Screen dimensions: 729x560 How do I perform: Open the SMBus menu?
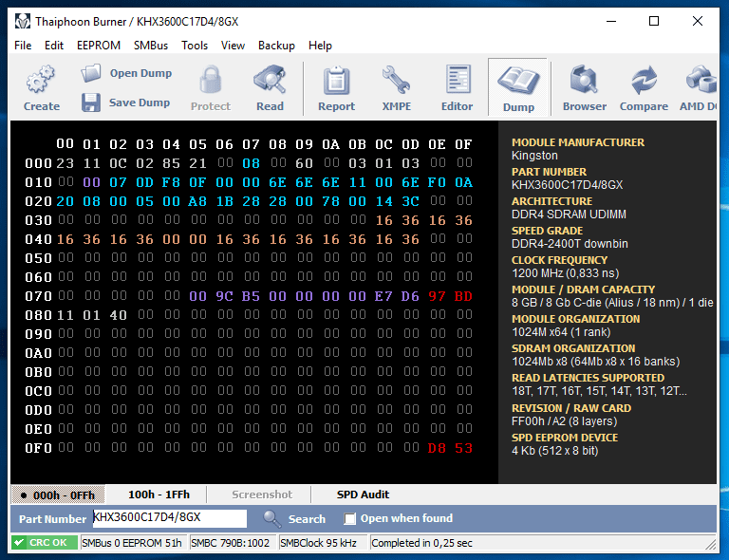[x=151, y=46]
